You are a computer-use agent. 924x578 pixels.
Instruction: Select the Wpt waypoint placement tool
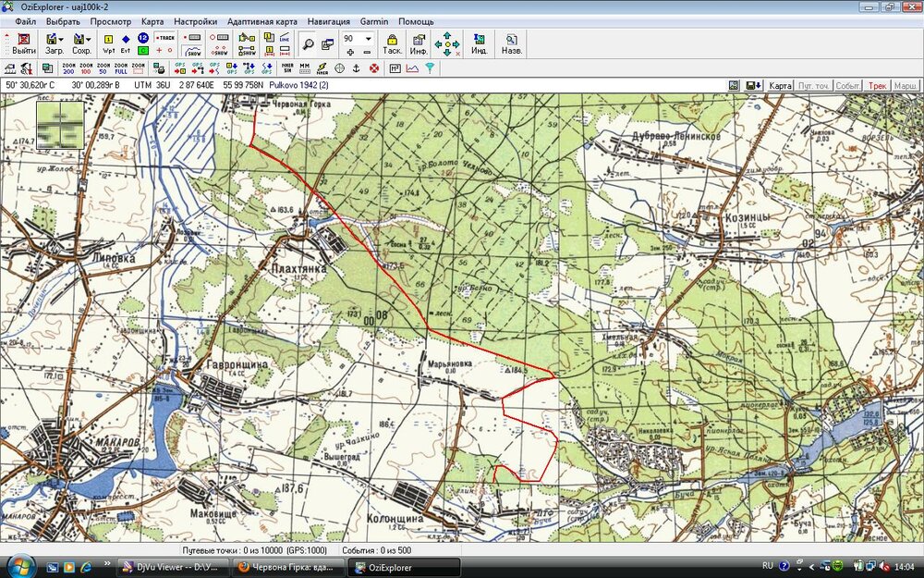(x=108, y=43)
